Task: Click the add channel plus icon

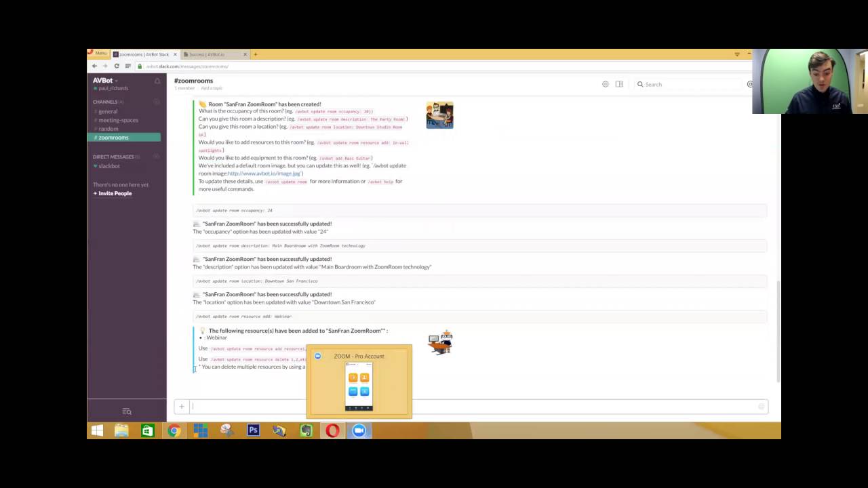Action: tap(157, 102)
